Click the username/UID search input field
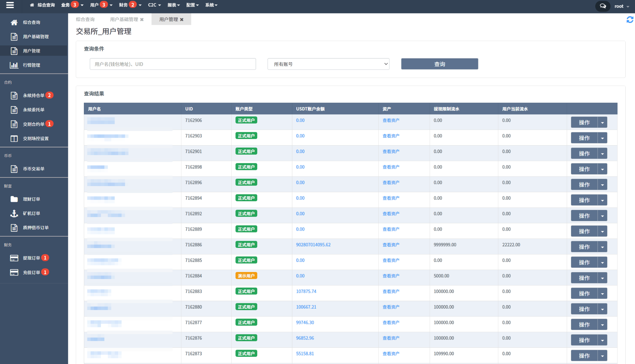The width and height of the screenshot is (635, 364). (x=173, y=64)
